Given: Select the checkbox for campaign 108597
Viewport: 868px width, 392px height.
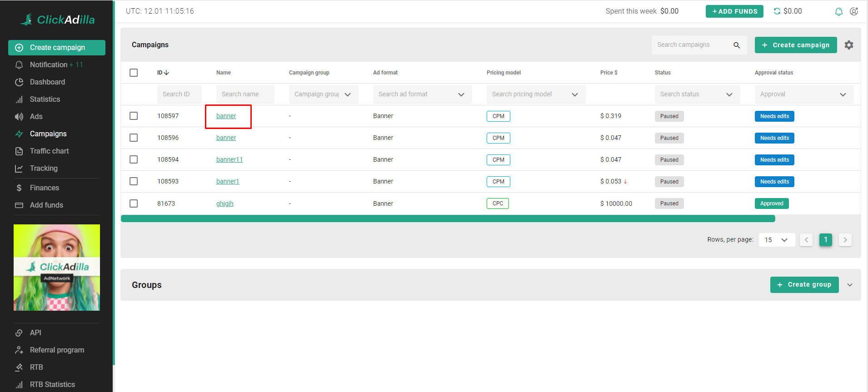Looking at the screenshot, I should [x=134, y=116].
